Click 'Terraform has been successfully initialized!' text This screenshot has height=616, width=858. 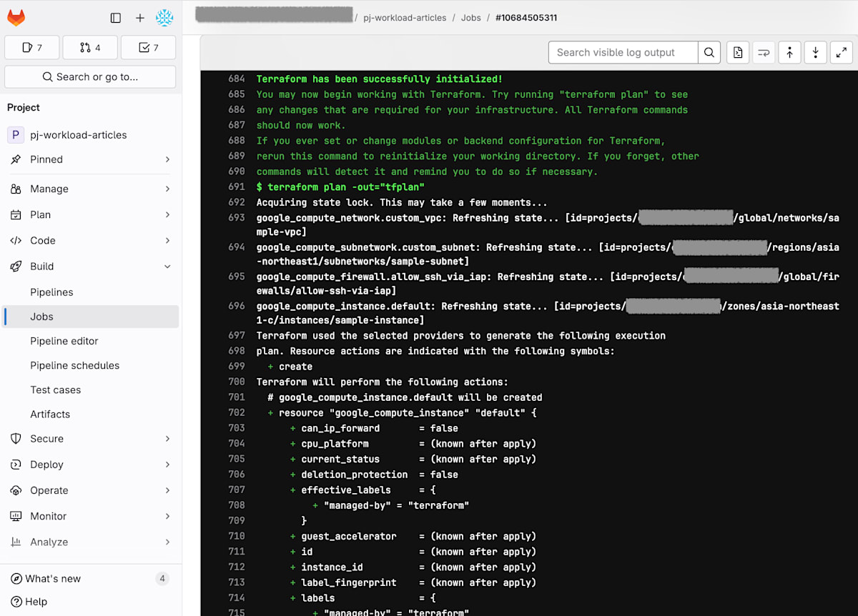point(380,79)
